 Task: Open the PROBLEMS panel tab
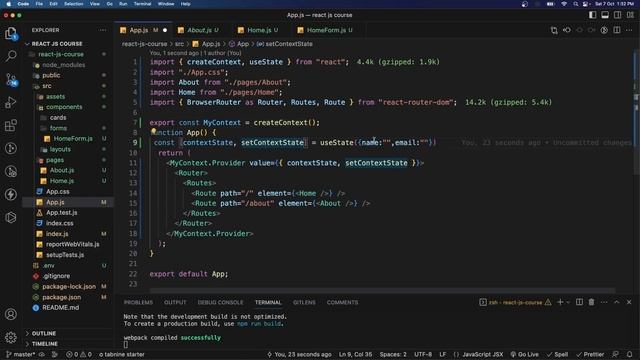(x=138, y=302)
